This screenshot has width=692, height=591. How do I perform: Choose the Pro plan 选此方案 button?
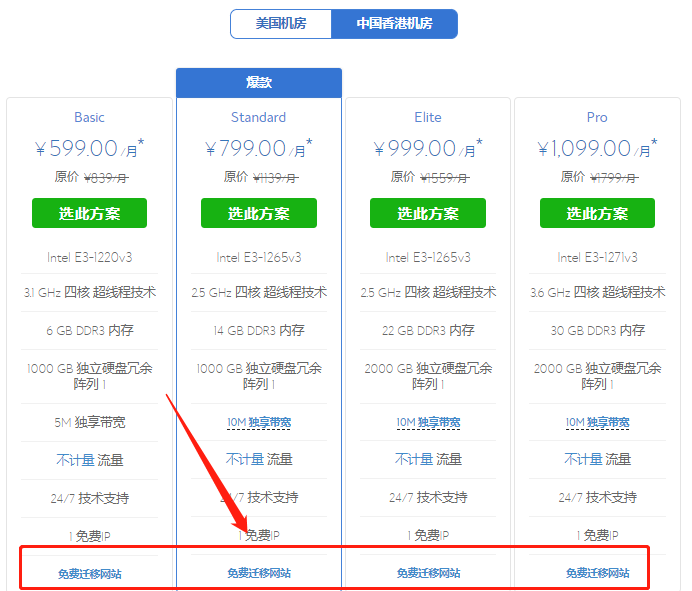tap(597, 213)
